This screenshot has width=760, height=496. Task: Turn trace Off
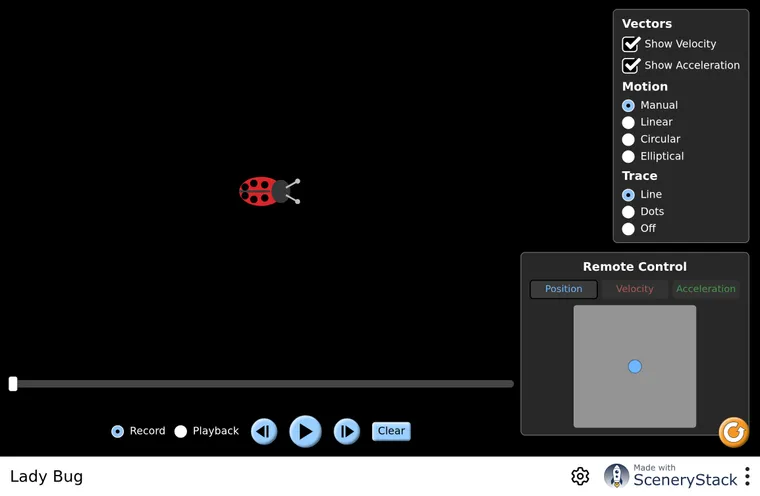[x=628, y=228]
